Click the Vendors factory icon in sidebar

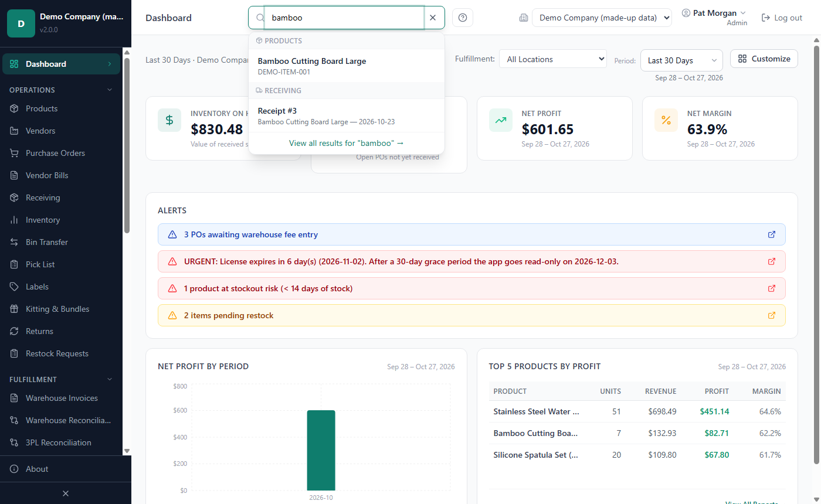(x=15, y=131)
